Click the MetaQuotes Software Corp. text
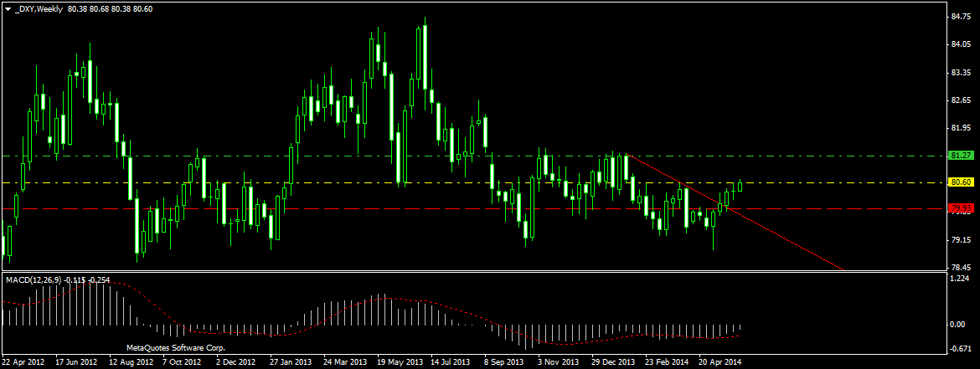Image resolution: width=980 pixels, height=369 pixels. coord(176,348)
